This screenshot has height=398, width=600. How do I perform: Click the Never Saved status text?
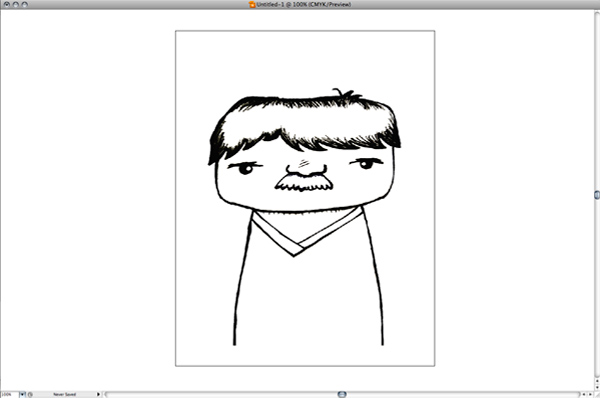tap(64, 394)
